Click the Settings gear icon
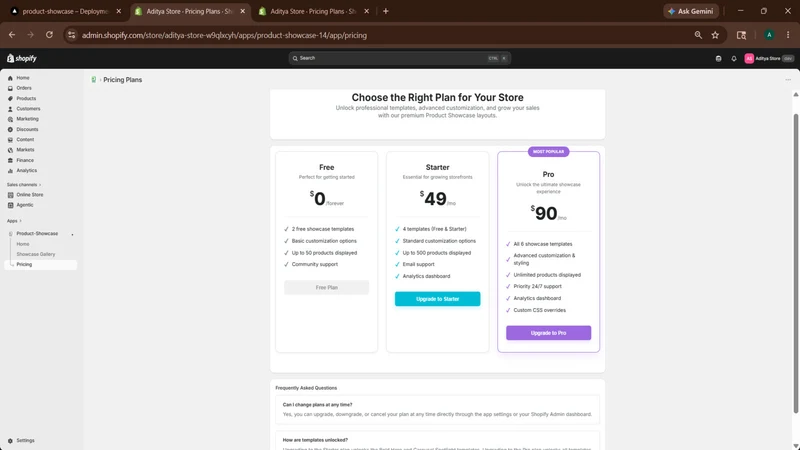The width and height of the screenshot is (800, 450). coord(10,441)
